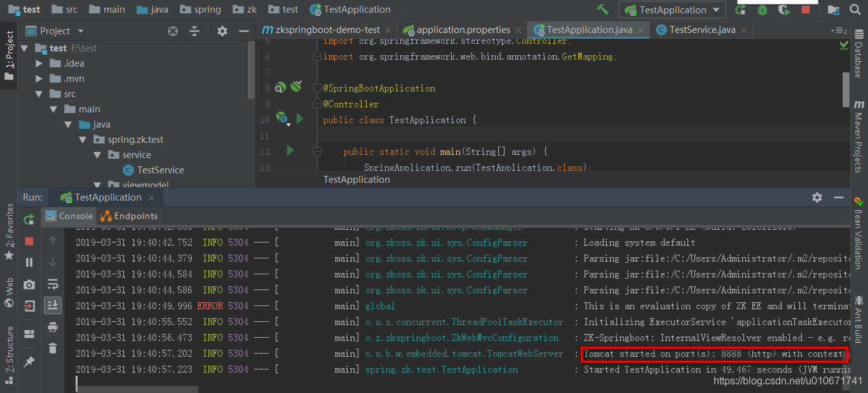Open the Ant Build side panel

coord(858,319)
